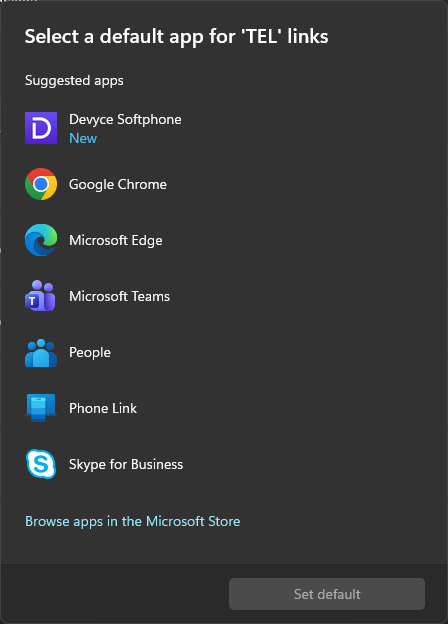Click the dialog title about 'TEL' links
448x624 pixels.
tap(176, 37)
